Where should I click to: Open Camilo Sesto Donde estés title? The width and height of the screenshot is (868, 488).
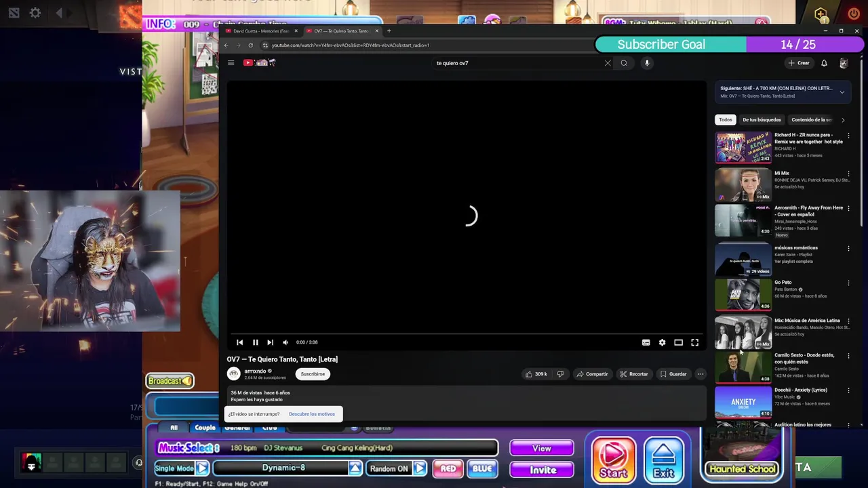click(x=804, y=358)
